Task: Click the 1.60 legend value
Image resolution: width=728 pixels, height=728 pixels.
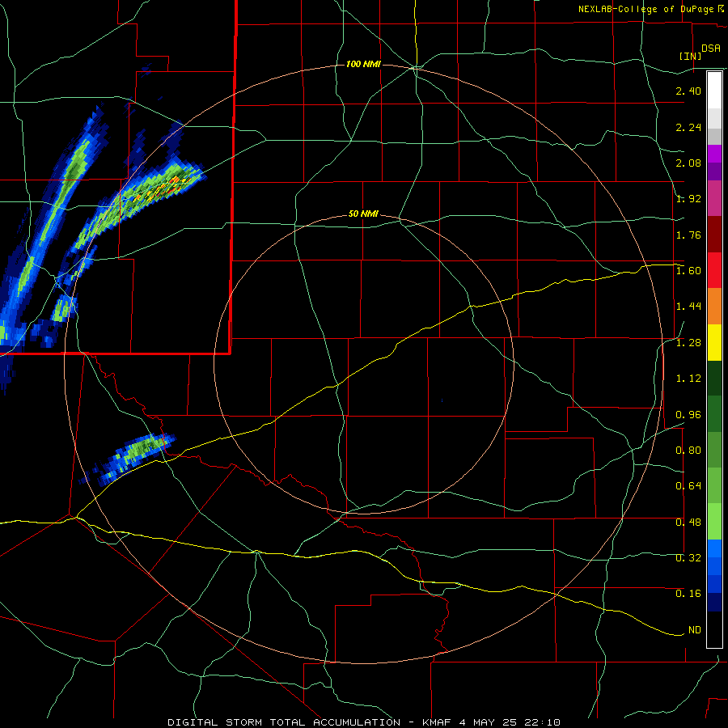Action: click(x=688, y=271)
